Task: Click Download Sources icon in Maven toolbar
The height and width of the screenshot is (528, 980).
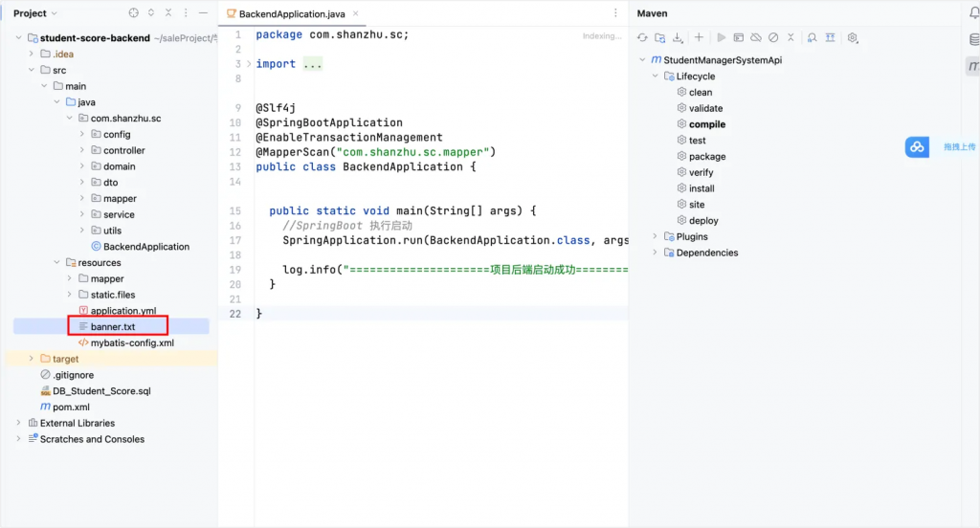Action: (678, 37)
